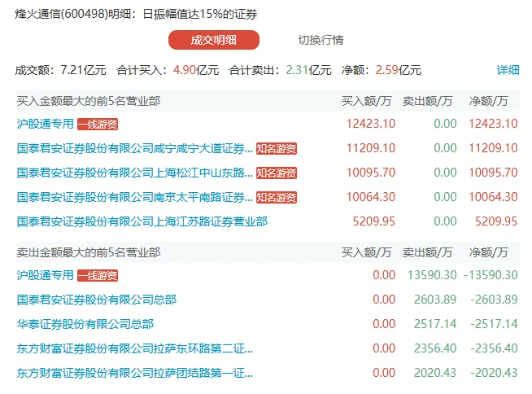
Task: Click 净额/万 header in buy table
Action: point(488,101)
